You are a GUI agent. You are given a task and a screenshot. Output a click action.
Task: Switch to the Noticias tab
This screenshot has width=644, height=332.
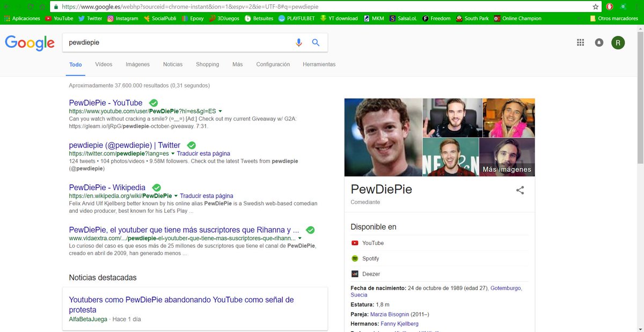point(173,64)
